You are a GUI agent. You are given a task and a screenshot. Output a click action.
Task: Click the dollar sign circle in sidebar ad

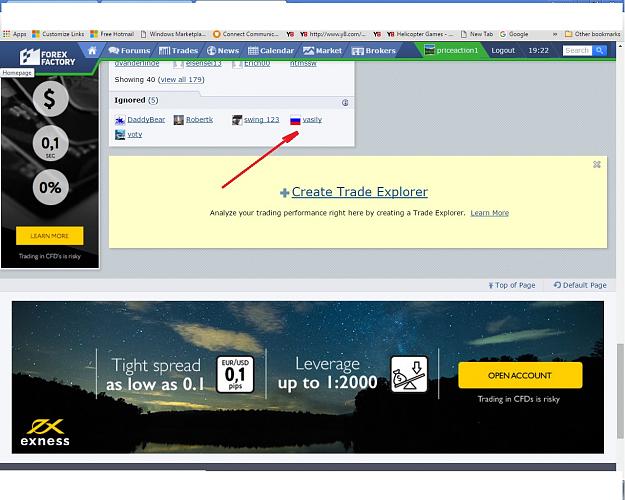tap(51, 99)
